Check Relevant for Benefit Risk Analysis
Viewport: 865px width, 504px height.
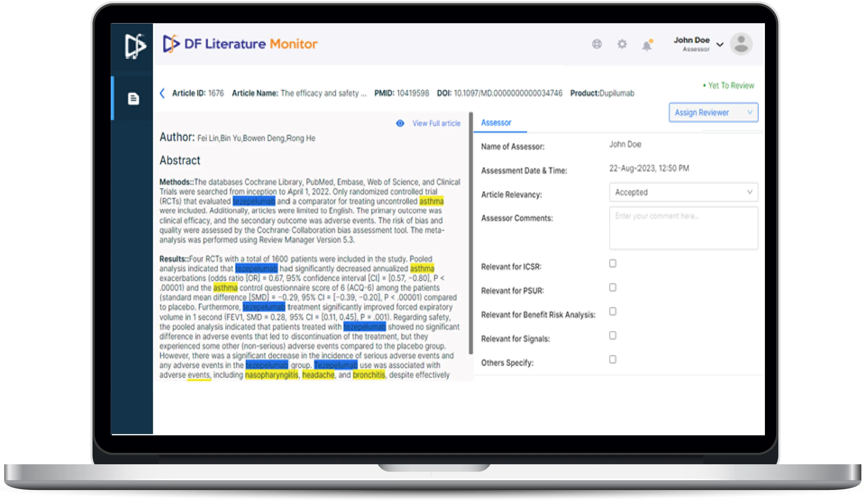click(613, 311)
